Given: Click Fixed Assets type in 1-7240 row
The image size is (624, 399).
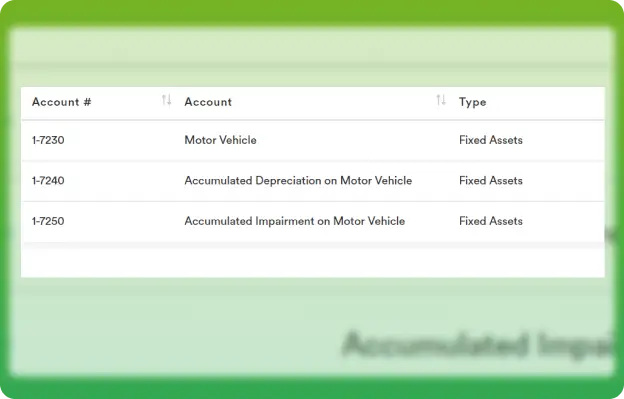Looking at the screenshot, I should [491, 181].
